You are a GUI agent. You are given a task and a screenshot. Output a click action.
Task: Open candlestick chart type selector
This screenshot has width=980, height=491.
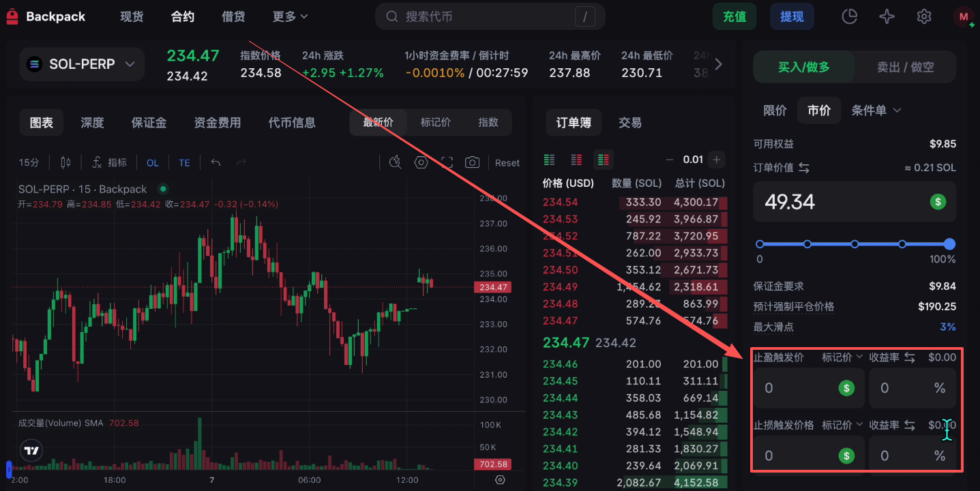(65, 162)
